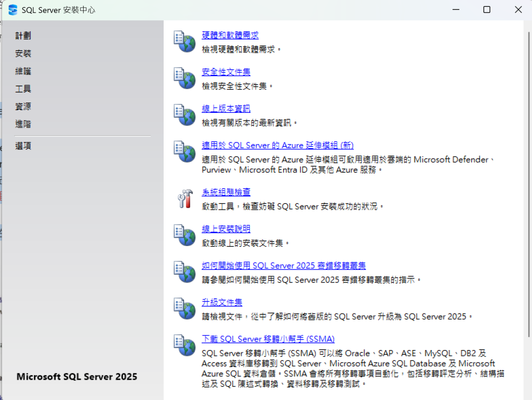Open the 硬體和軟體需求 link
The height and width of the screenshot is (400, 532).
230,35
